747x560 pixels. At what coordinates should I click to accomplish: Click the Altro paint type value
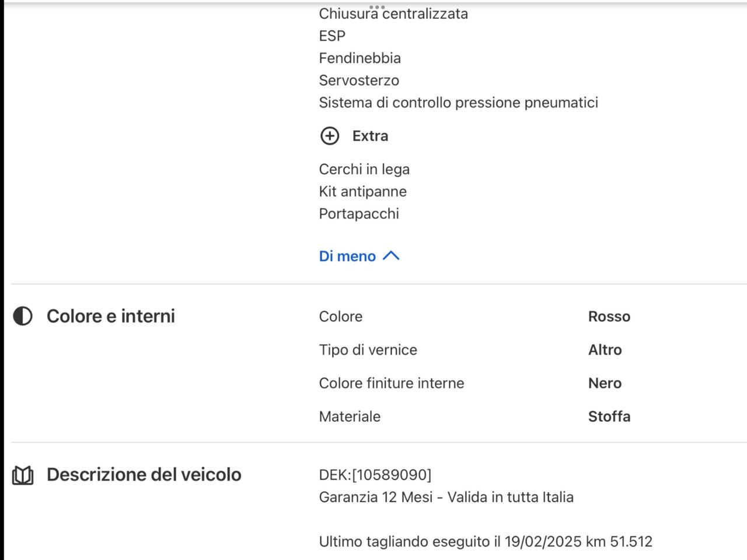pos(605,349)
